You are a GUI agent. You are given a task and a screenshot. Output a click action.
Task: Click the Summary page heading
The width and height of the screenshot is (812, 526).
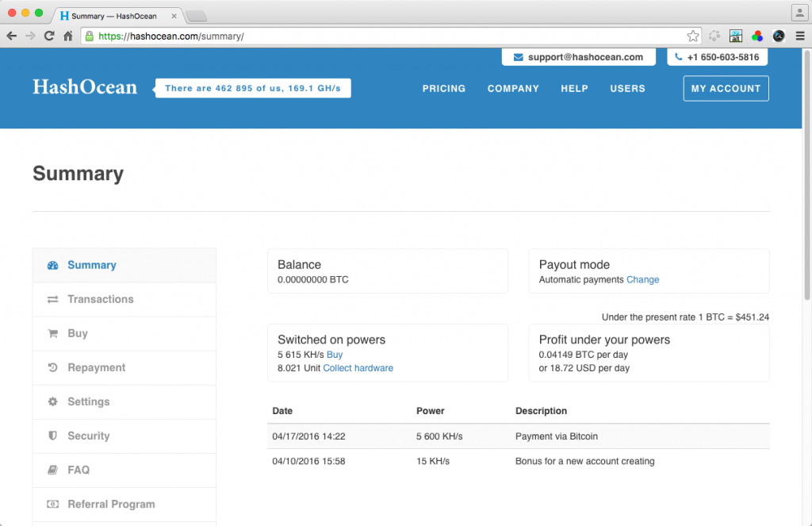(79, 174)
